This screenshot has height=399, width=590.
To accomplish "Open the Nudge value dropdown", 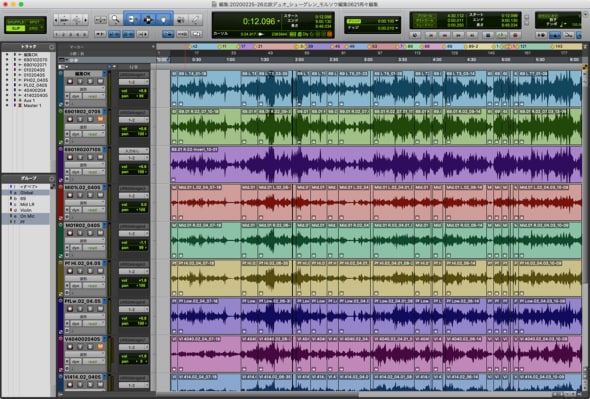I will click(x=397, y=28).
